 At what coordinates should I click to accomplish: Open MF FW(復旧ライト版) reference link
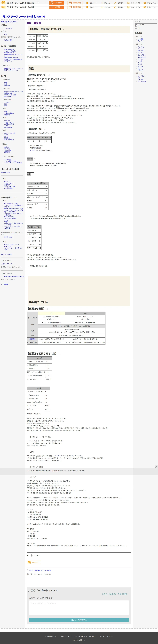coord(11,204)
